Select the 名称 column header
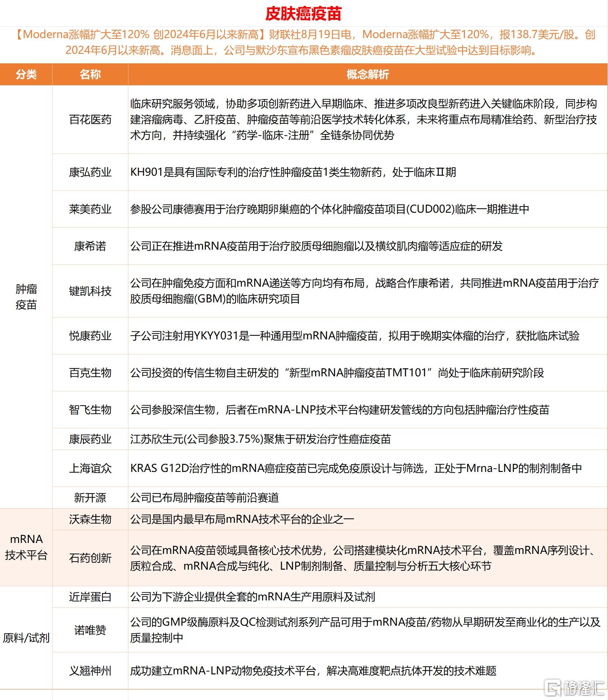 tap(90, 74)
